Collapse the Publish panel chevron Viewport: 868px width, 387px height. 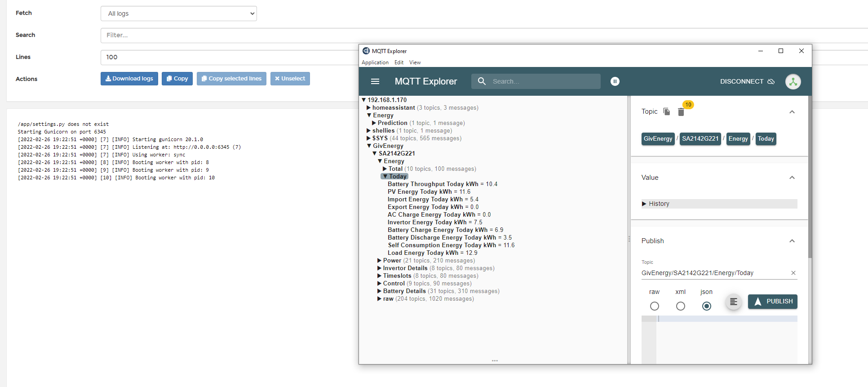click(x=792, y=241)
